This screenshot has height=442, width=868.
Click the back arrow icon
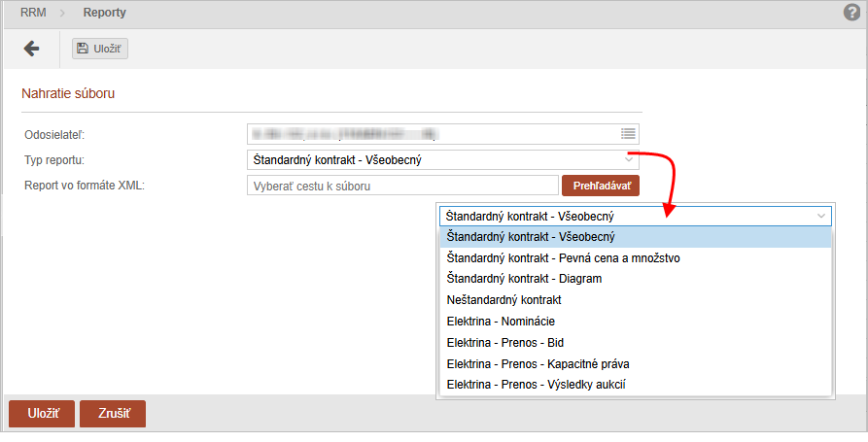(31, 49)
